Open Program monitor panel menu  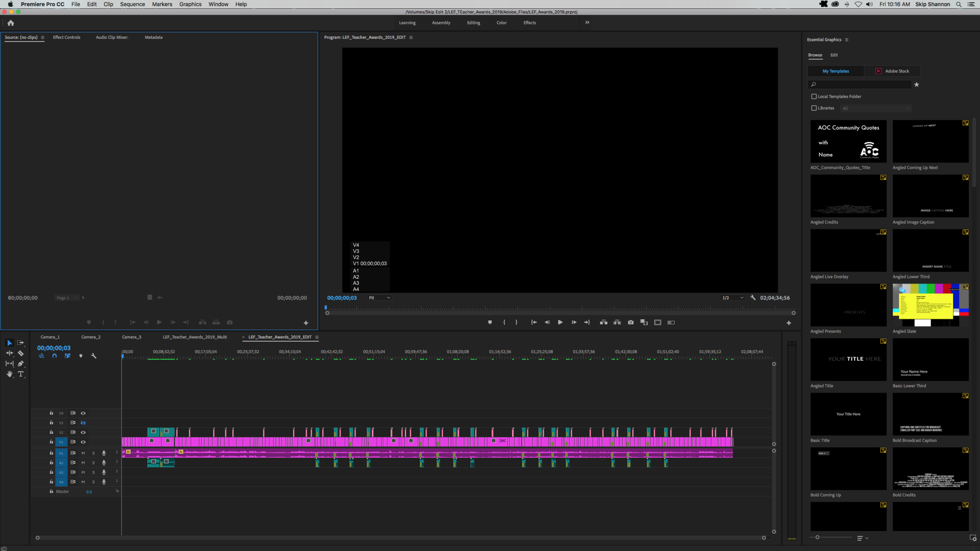pos(411,37)
